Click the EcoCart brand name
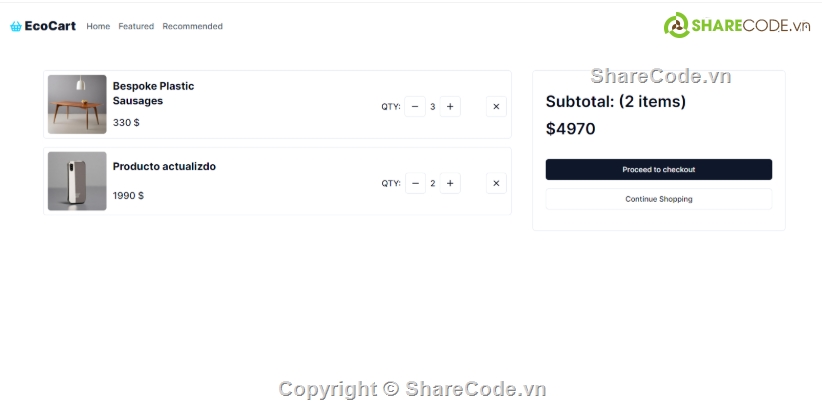Image resolution: width=822 pixels, height=409 pixels. point(50,26)
